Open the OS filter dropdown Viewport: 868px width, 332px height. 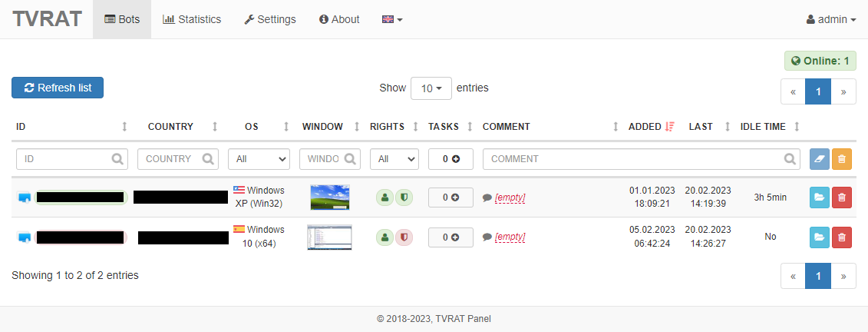[x=259, y=159]
